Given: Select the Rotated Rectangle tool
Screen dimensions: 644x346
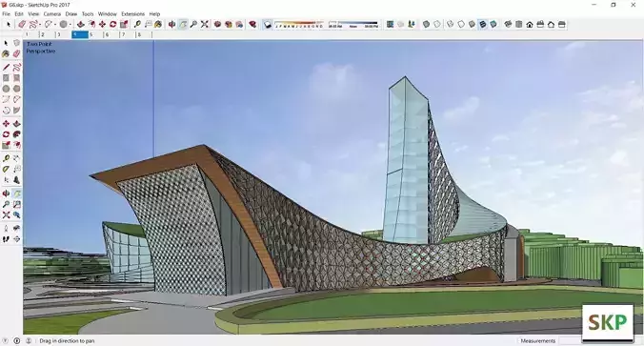Looking at the screenshot, I should 16,77.
